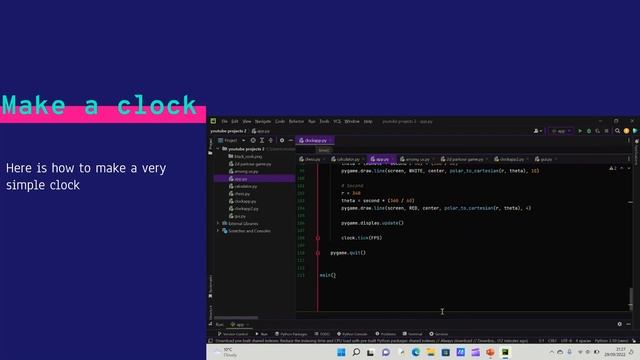
Task: Open the Help menu
Action: [368, 121]
